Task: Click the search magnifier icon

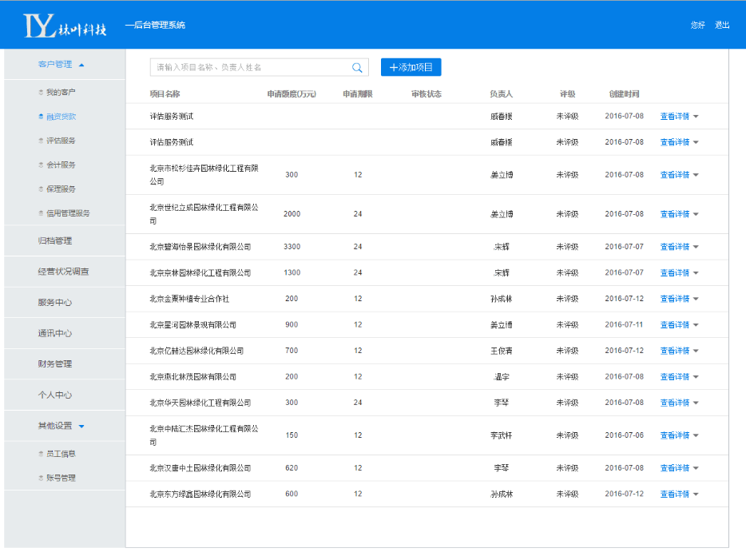Action: [357, 68]
